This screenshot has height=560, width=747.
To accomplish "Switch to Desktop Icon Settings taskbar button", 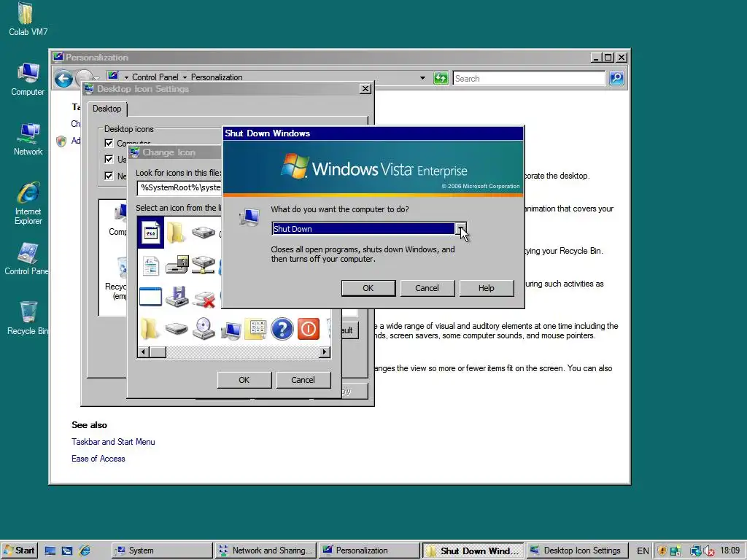I will [x=577, y=551].
